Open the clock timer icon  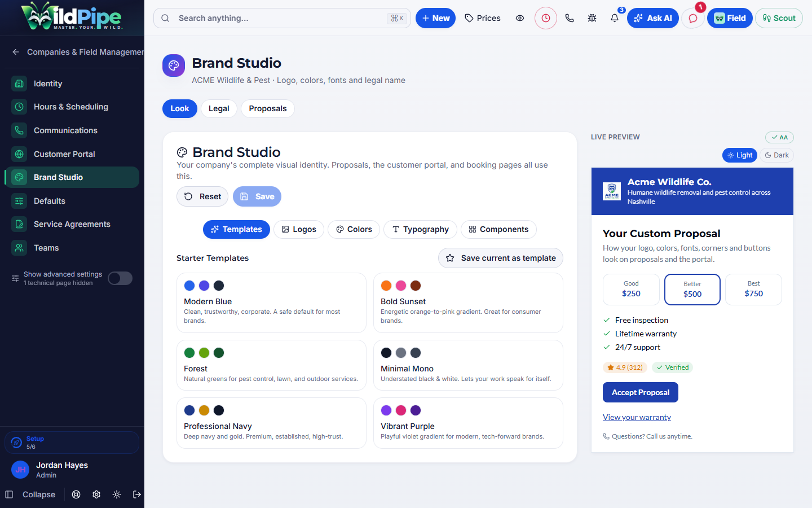click(546, 18)
